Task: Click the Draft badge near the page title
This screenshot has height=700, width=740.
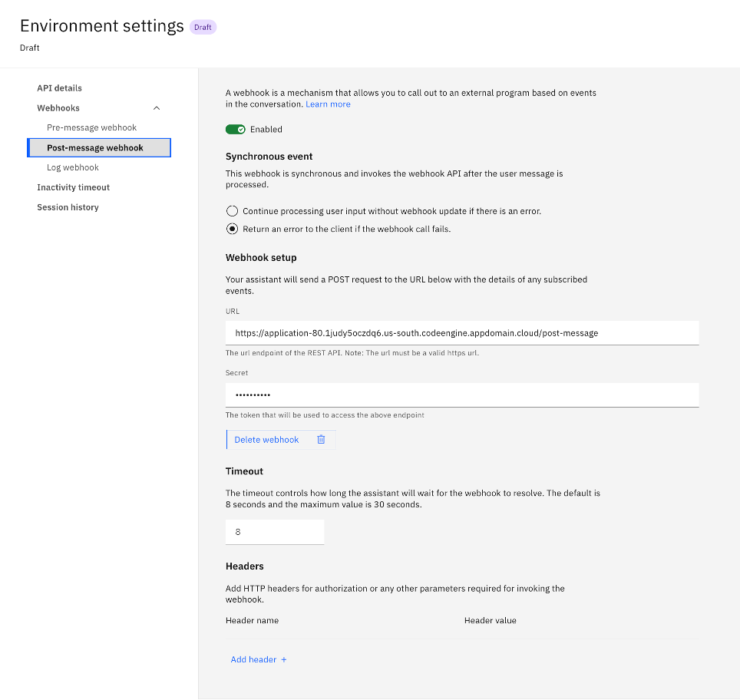Action: tap(203, 26)
